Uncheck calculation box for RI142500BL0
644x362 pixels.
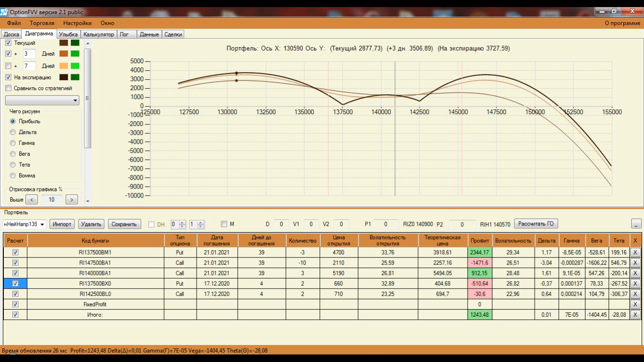[15, 294]
